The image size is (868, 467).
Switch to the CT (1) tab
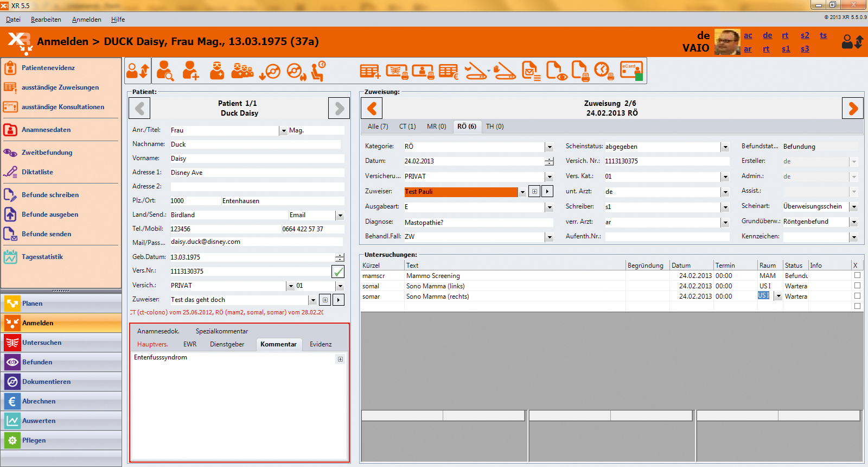[x=407, y=127]
